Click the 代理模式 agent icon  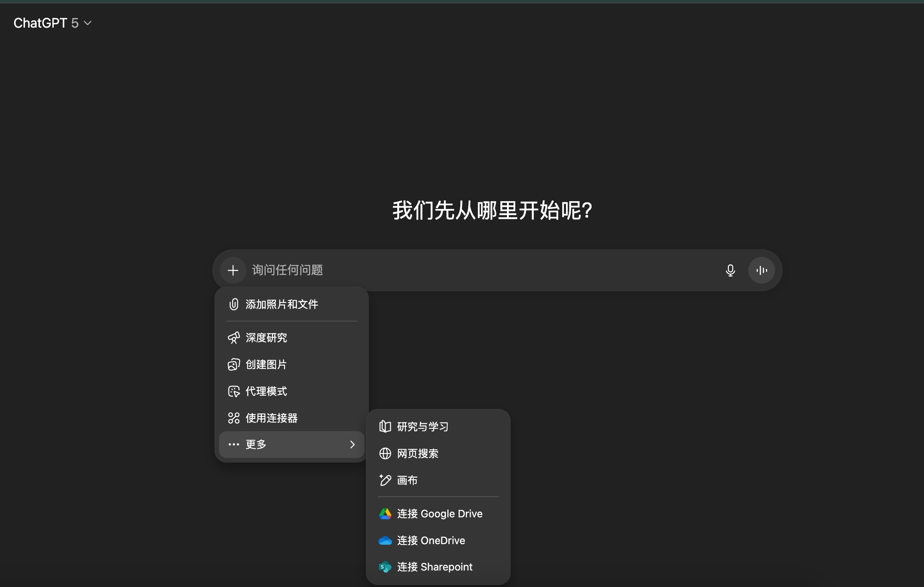pos(234,391)
